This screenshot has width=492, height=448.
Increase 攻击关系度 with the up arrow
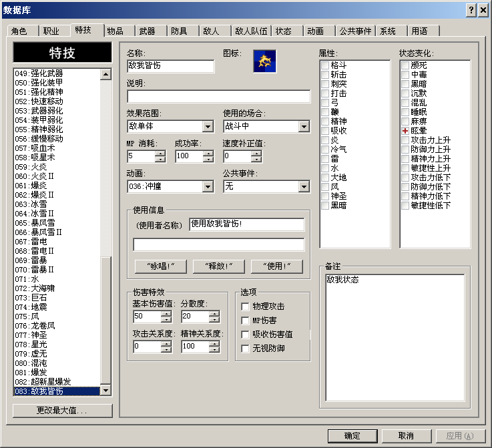(166, 344)
